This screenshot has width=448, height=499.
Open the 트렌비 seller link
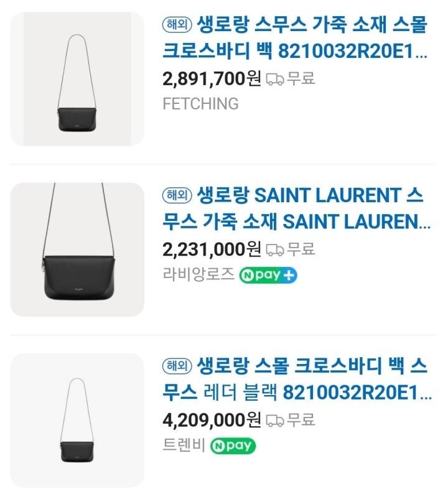(184, 445)
